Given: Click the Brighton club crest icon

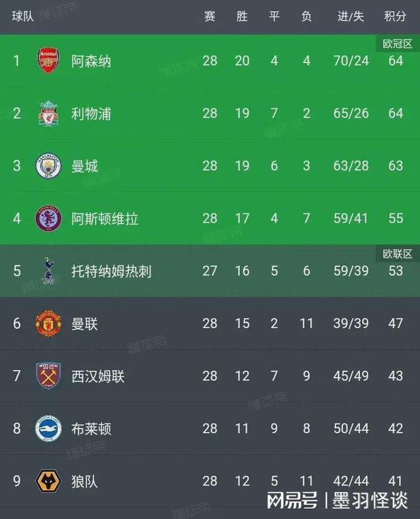Looking at the screenshot, I should (48, 429).
